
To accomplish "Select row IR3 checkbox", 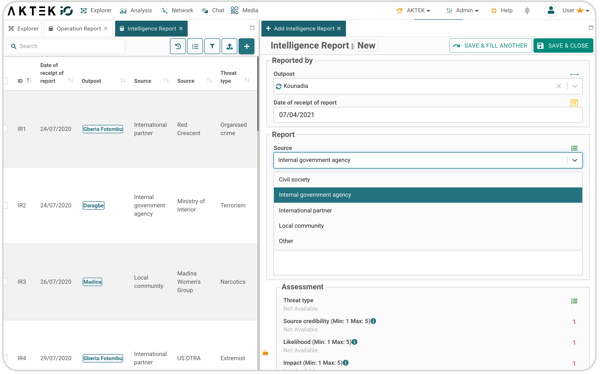I will pyautogui.click(x=5, y=282).
